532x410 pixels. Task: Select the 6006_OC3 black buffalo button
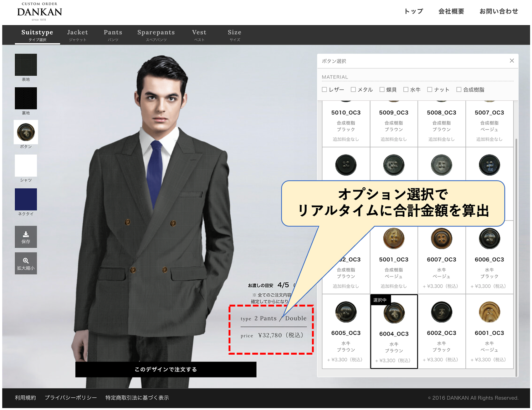pos(489,239)
